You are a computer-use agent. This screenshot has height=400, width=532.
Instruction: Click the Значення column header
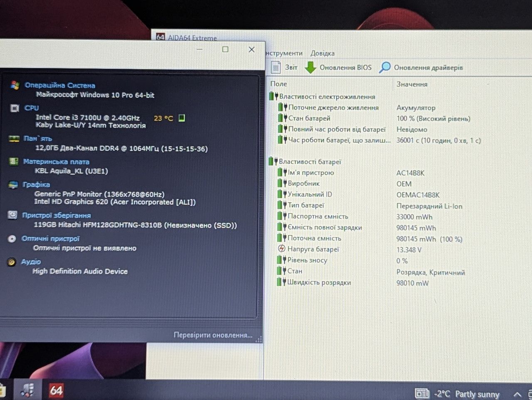coord(411,84)
